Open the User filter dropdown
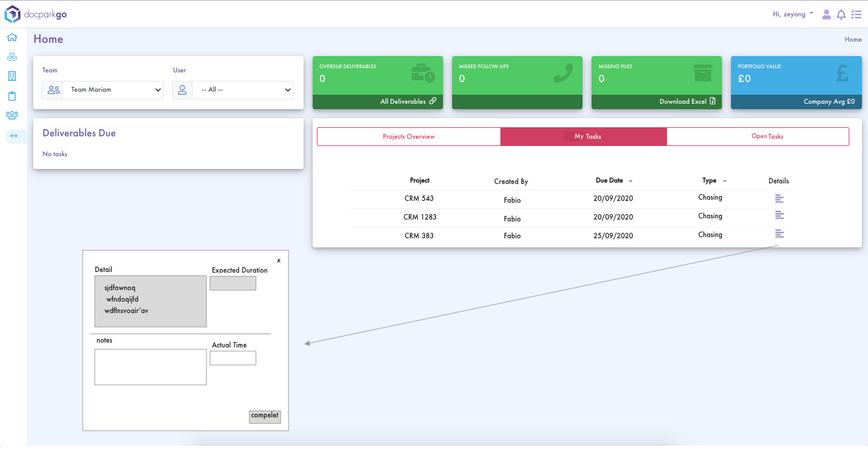Viewport: 868px width, 450px height. click(242, 90)
